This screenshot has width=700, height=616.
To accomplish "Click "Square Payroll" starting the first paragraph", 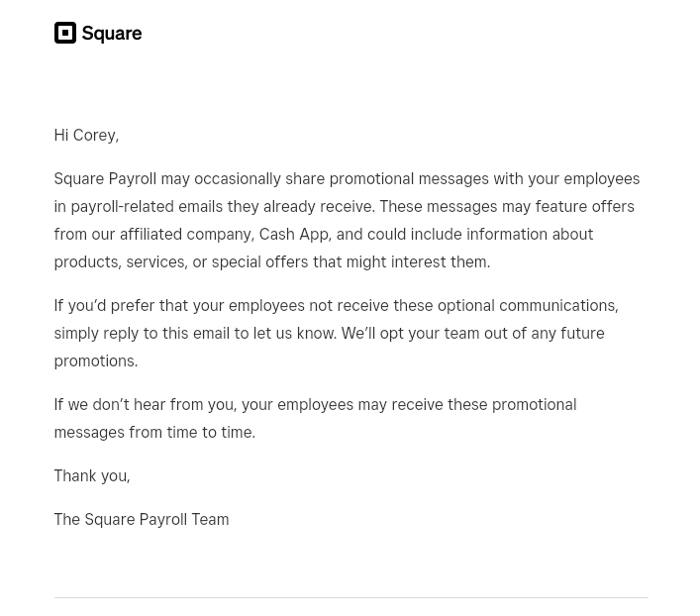I will 105,178.
